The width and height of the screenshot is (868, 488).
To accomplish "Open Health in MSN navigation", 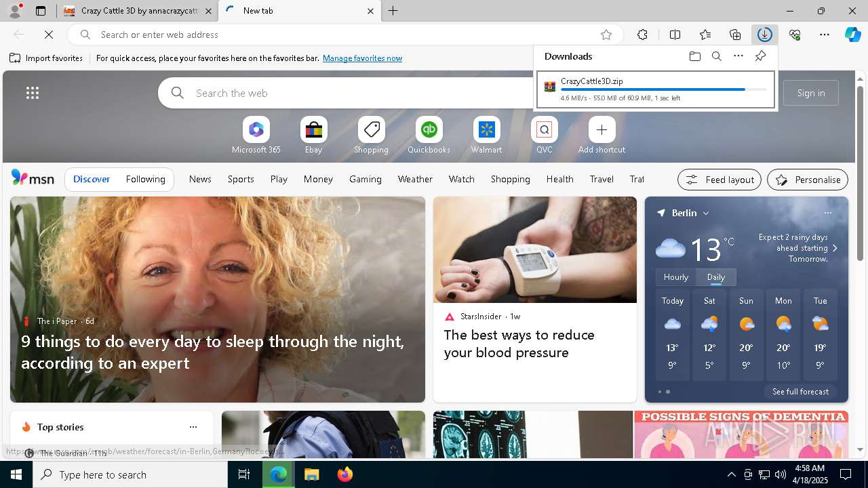I will (559, 179).
